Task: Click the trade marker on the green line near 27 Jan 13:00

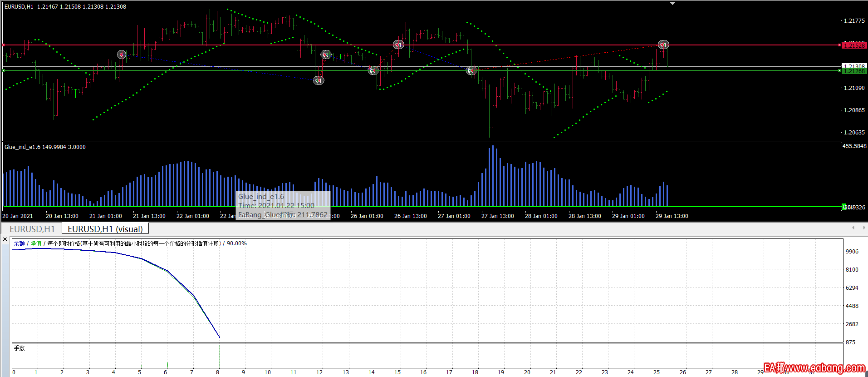Action: point(471,70)
